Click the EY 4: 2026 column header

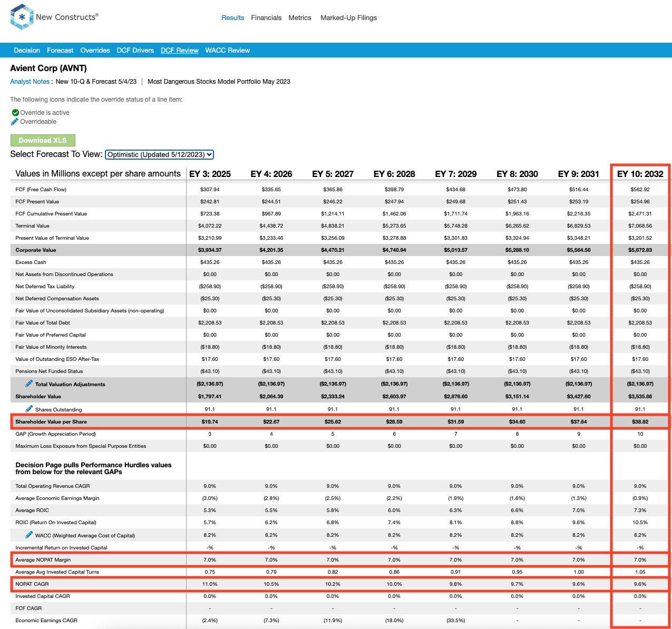pyautogui.click(x=271, y=174)
